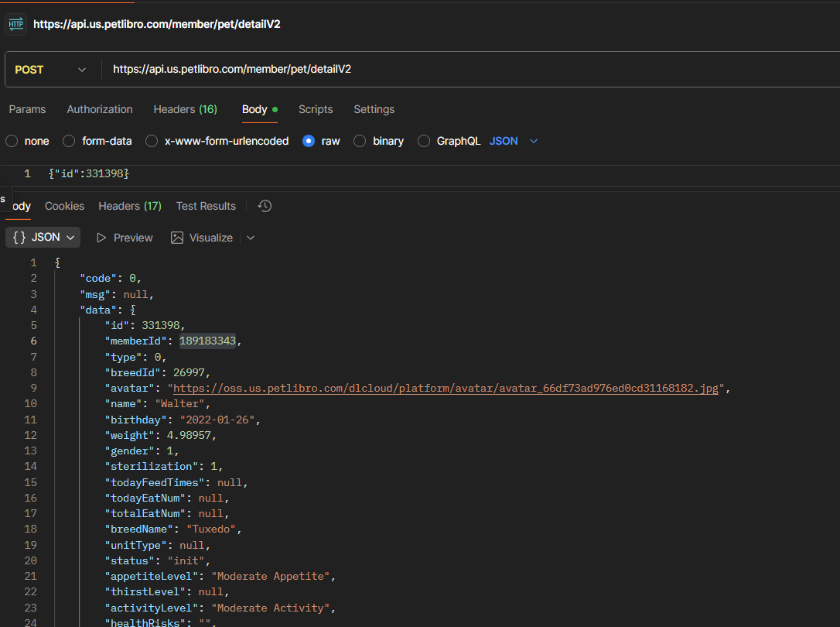Screen dimensions: 840x627
Task: Click the HTTP request icon beside the title
Action: 15,24
